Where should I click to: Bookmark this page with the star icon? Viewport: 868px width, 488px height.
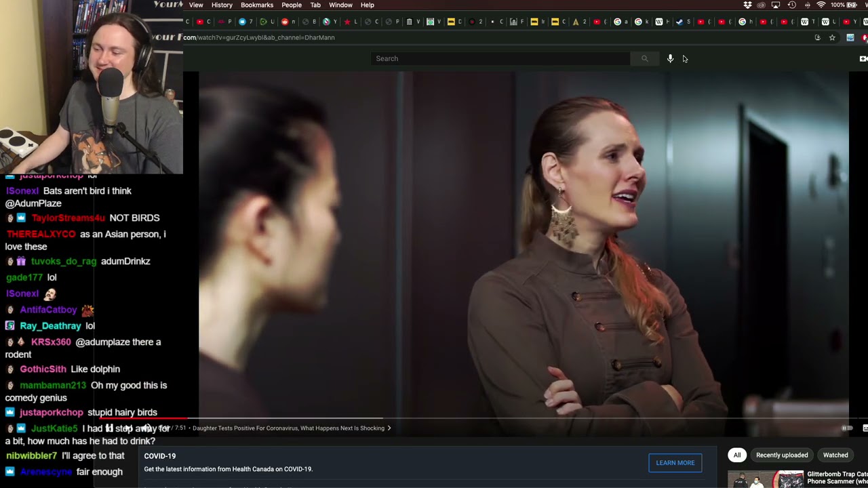[x=832, y=38]
